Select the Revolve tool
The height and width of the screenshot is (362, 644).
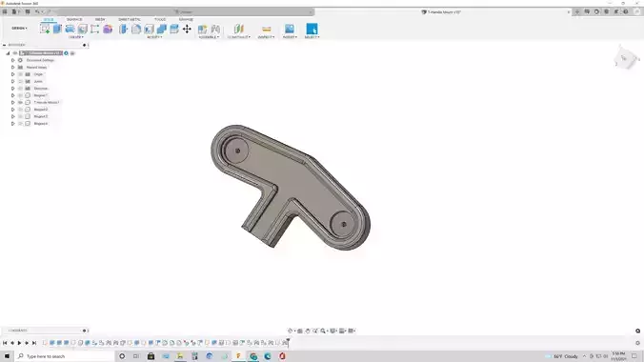click(x=70, y=29)
